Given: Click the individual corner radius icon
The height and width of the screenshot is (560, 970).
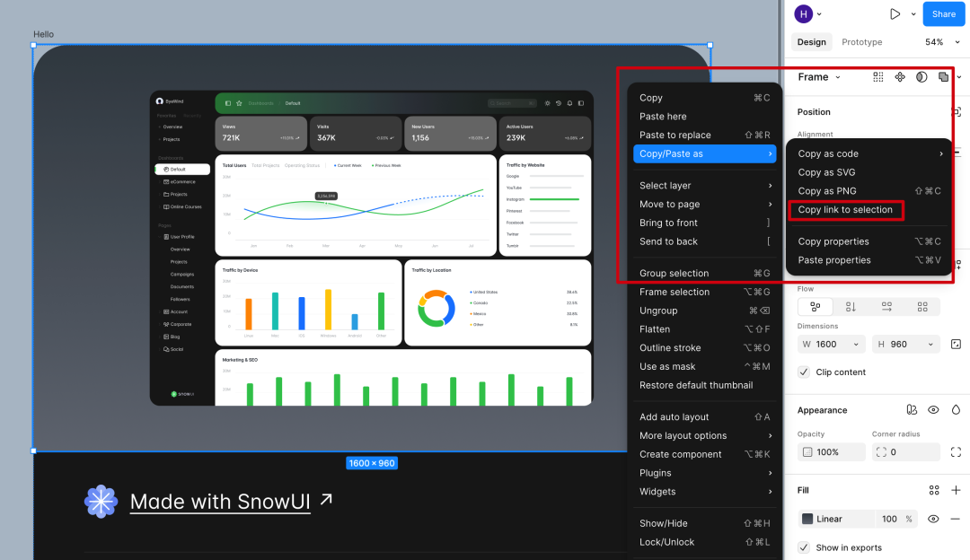Looking at the screenshot, I should (x=956, y=451).
